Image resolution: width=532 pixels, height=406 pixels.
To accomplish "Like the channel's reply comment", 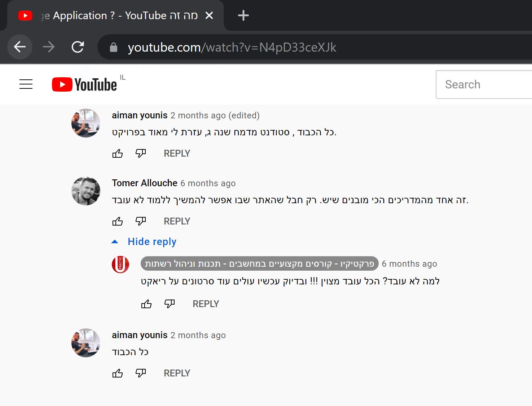I will [146, 304].
